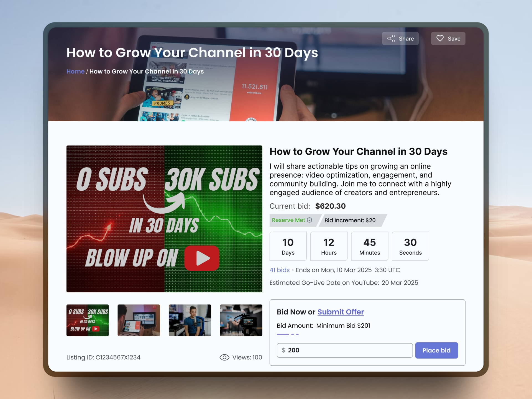Click the large main listing image
Screen dimensions: 532x399
[164, 219]
